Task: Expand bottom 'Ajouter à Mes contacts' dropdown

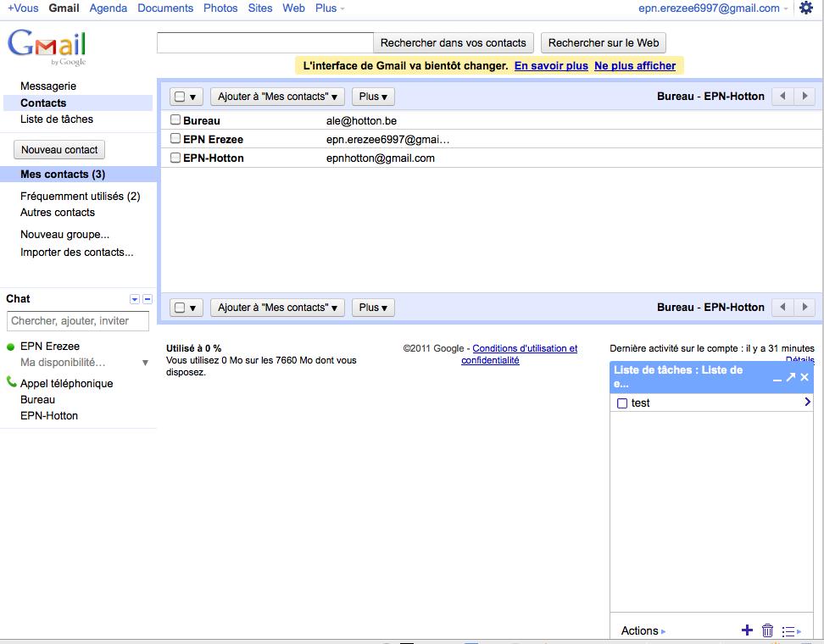Action: [x=277, y=308]
